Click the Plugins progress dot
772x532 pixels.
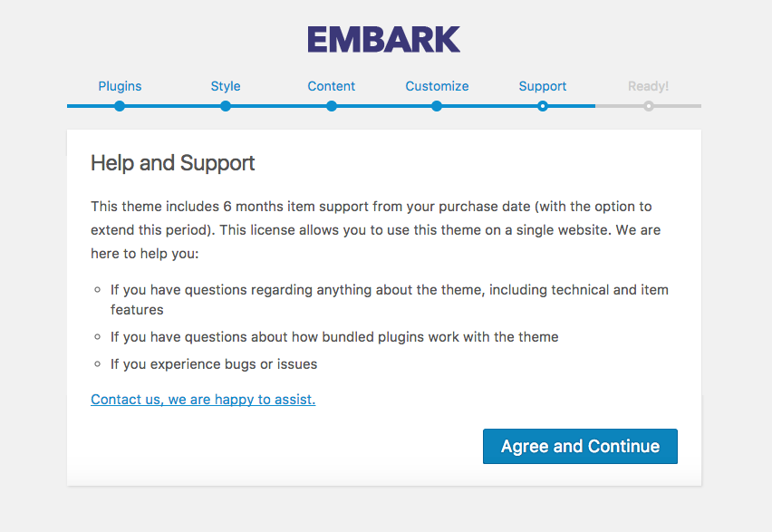120,106
